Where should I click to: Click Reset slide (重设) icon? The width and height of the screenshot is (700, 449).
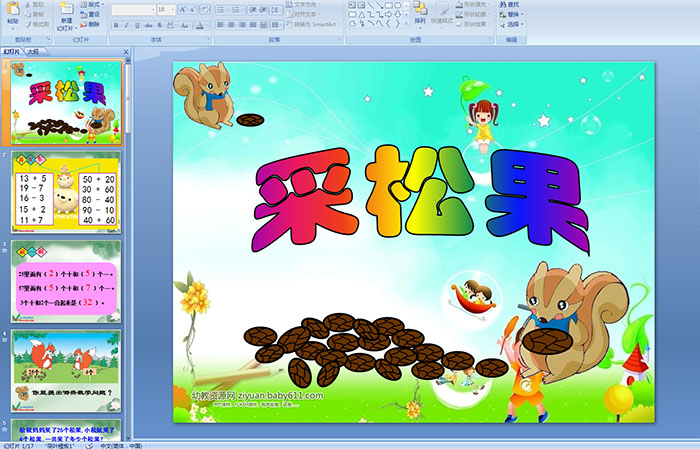click(83, 14)
